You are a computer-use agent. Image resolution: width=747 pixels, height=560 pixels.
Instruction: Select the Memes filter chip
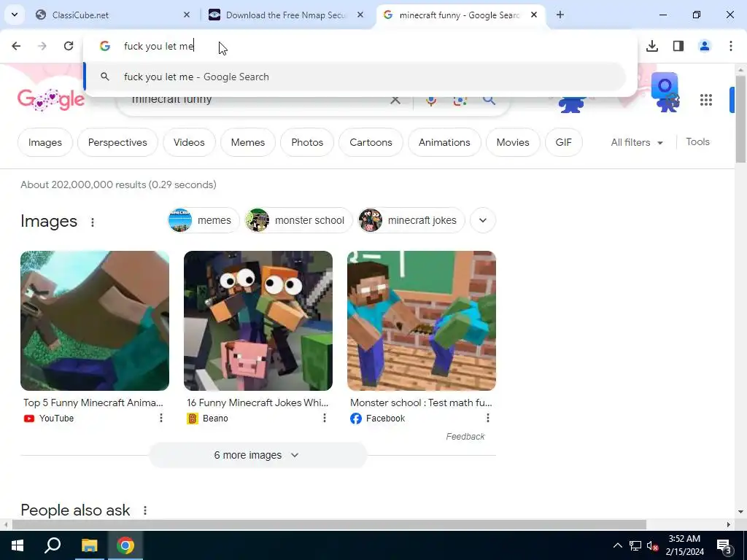point(248,142)
